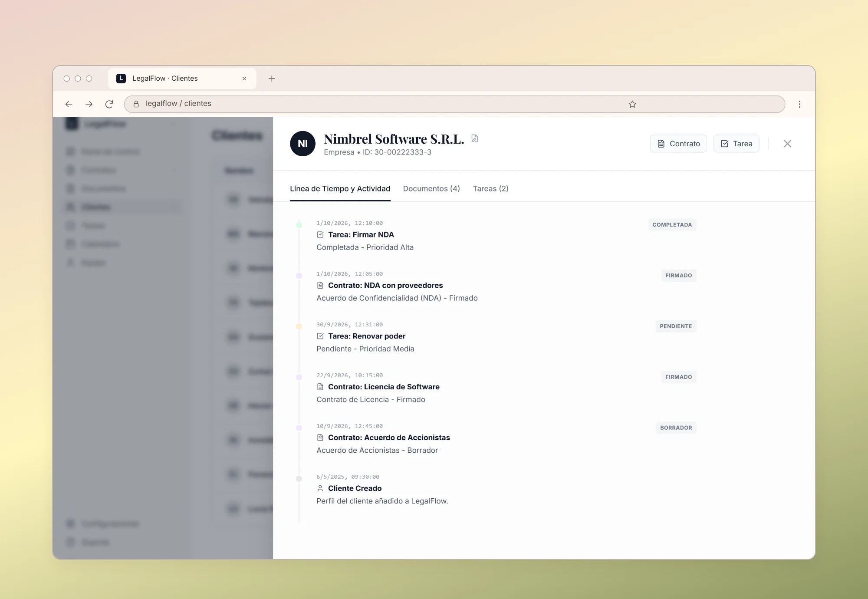Open Contrato: NDA con proveedores entry
Viewport: 868px width, 599px height.
click(385, 286)
